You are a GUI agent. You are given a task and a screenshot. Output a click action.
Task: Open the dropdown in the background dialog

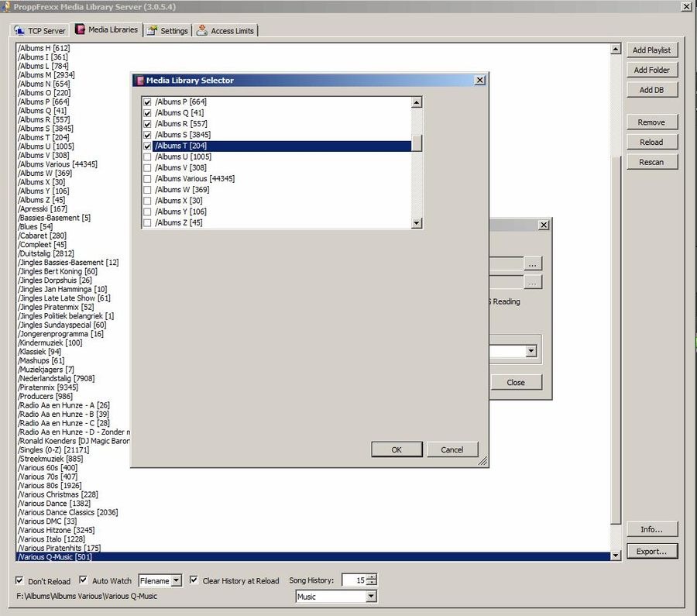coord(530,351)
